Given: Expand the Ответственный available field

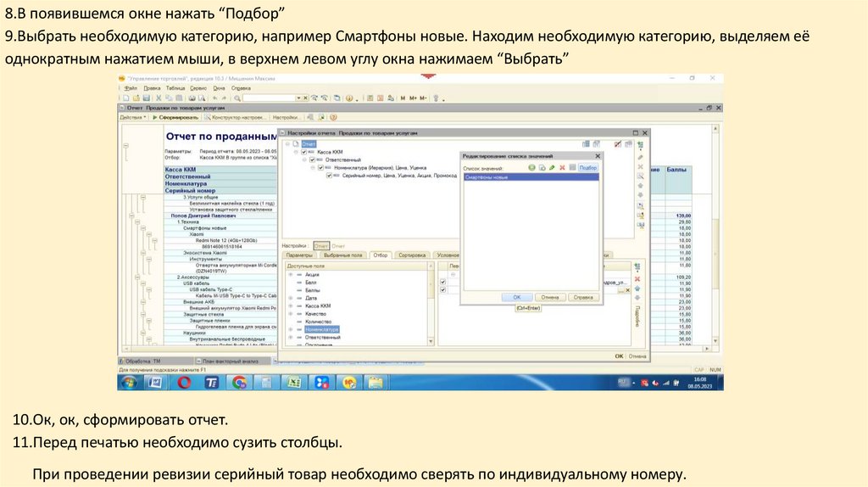Looking at the screenshot, I should coord(291,337).
